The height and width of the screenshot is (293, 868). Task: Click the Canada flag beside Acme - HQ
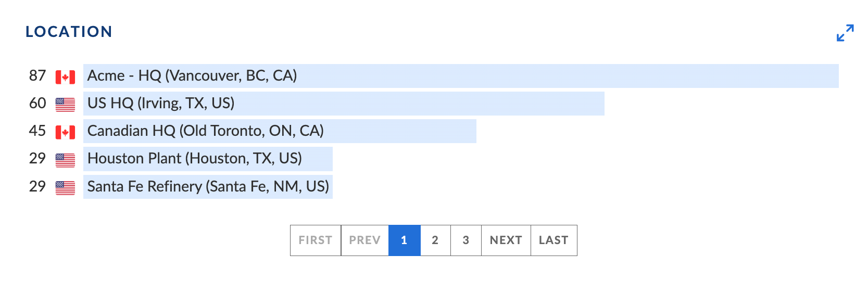click(x=65, y=77)
